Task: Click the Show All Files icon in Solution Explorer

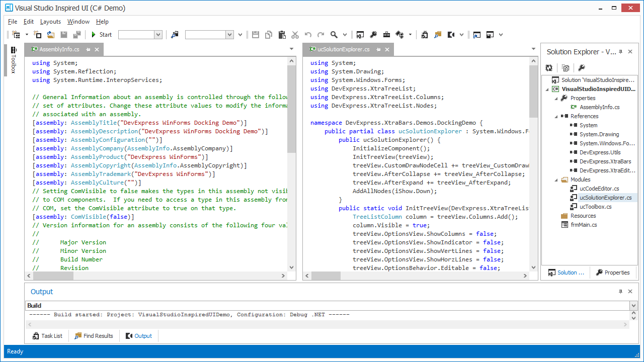Action: pos(565,67)
